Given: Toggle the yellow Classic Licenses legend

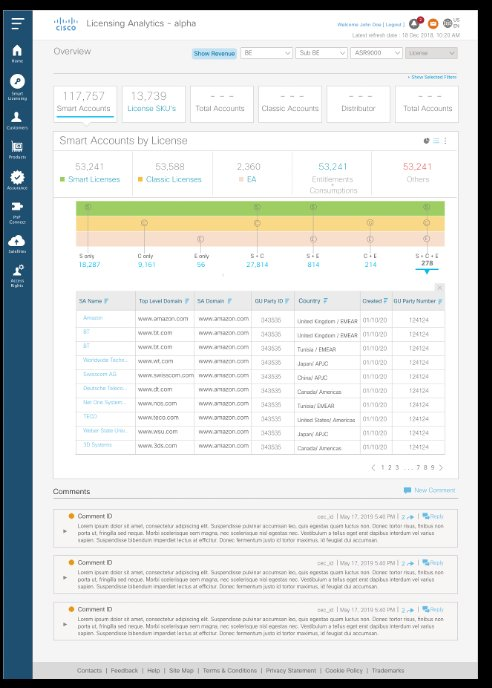Looking at the screenshot, I should coord(140,179).
